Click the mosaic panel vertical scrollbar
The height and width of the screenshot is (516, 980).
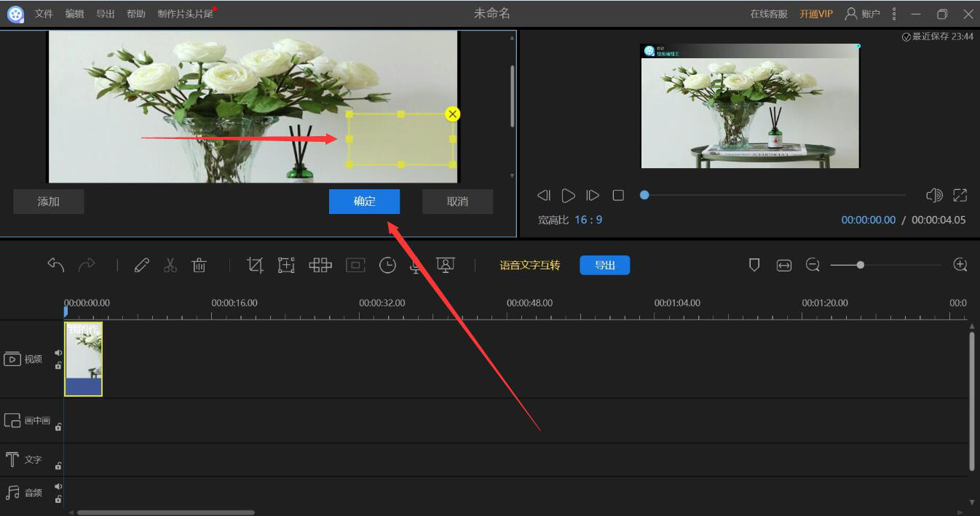512,96
